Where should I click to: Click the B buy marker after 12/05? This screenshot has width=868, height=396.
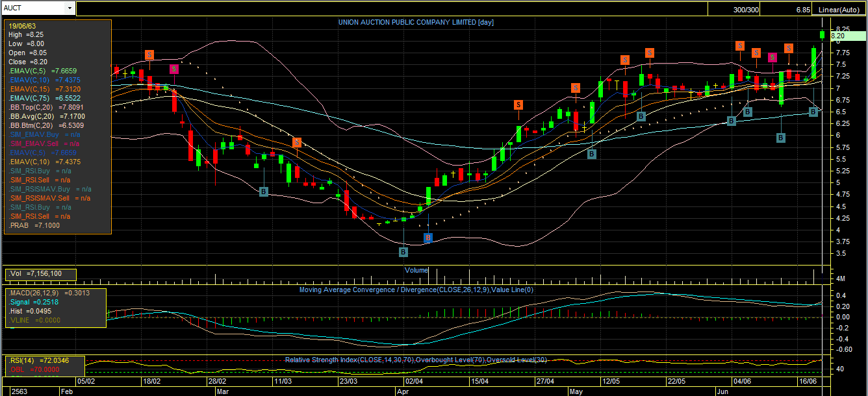(641, 116)
